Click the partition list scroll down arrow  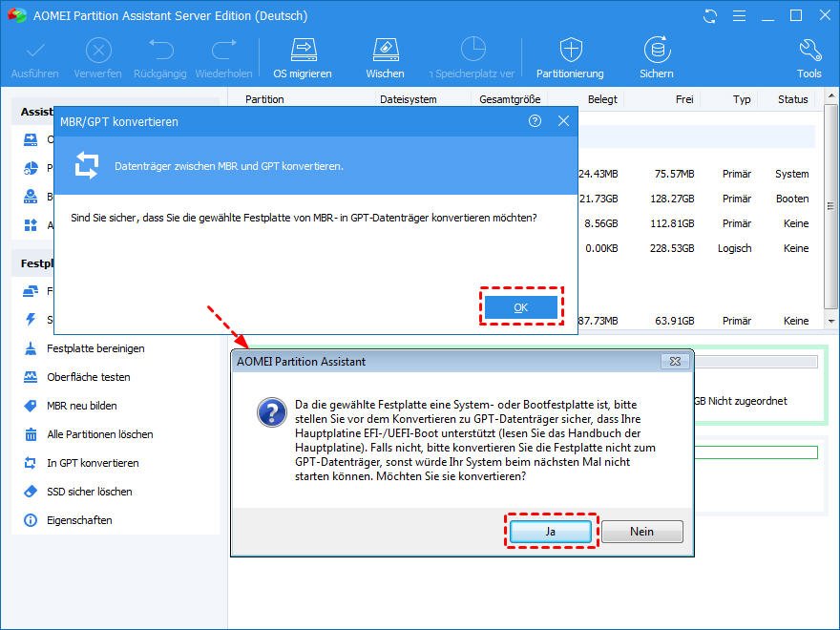point(830,321)
